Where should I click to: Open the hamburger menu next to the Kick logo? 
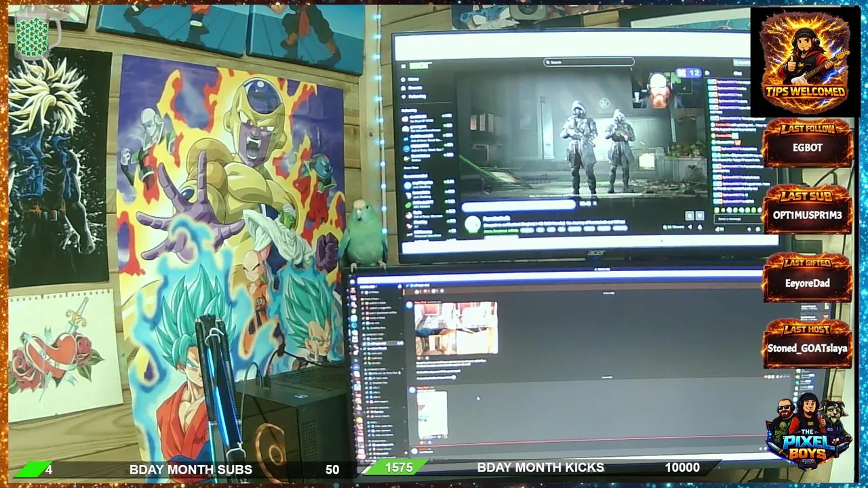pyautogui.click(x=403, y=66)
